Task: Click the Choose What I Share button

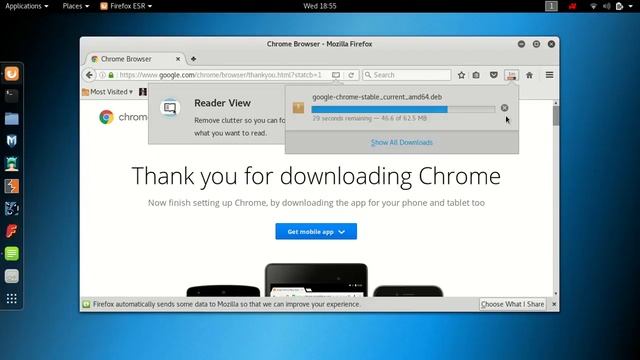Action: (x=512, y=304)
